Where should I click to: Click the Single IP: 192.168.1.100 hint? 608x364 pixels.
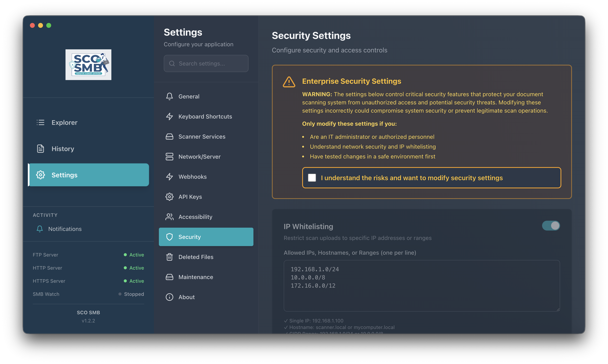click(x=314, y=321)
